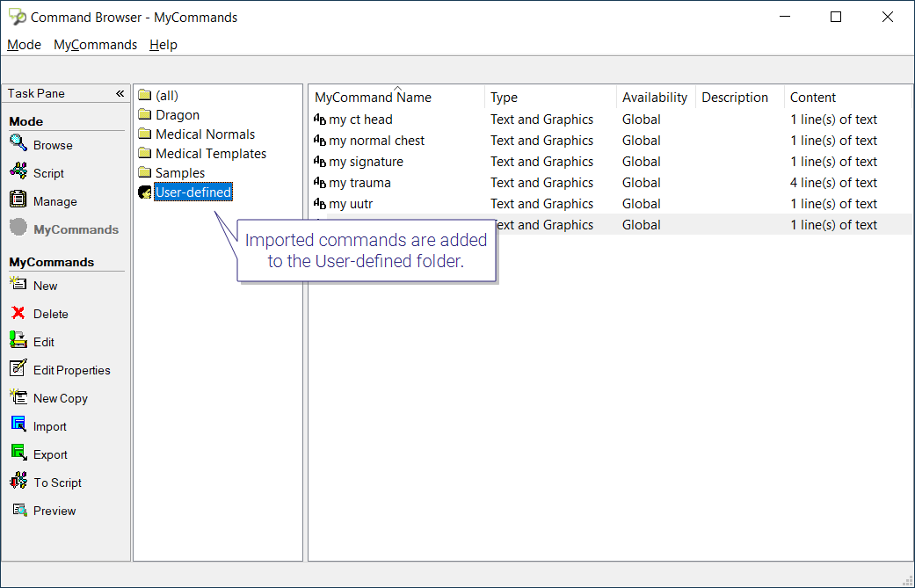
Task: Click the Export command link
Action: pyautogui.click(x=50, y=454)
